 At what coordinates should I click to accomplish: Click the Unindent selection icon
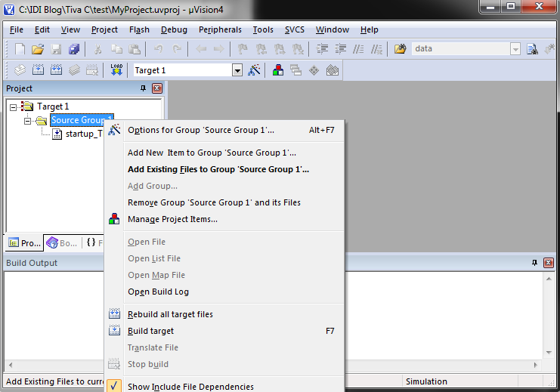pyautogui.click(x=340, y=48)
